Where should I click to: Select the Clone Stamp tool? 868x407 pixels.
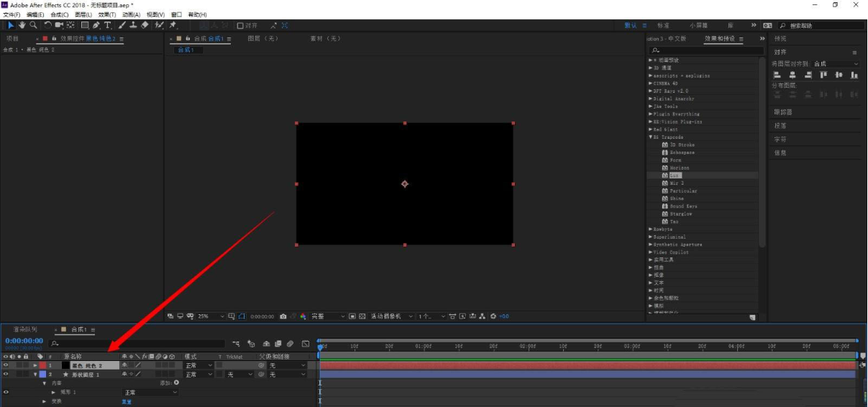[x=134, y=25]
